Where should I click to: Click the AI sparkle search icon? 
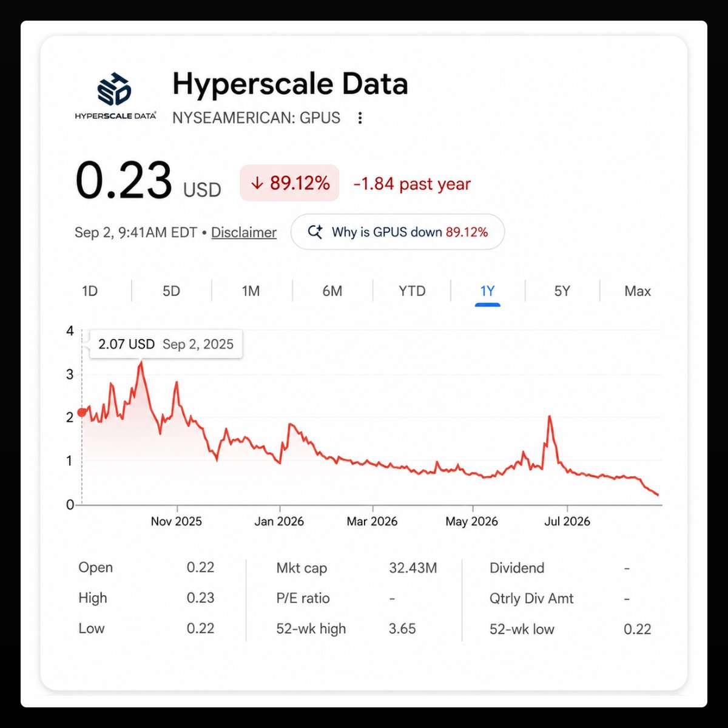click(315, 232)
